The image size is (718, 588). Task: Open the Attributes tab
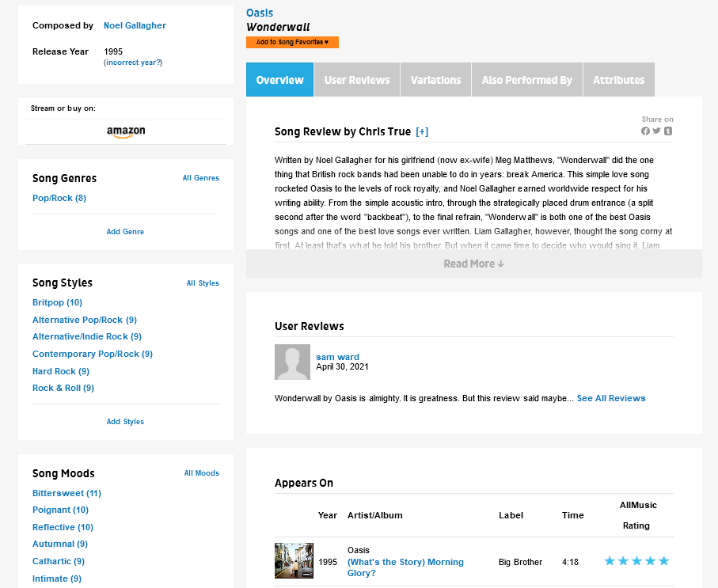click(618, 80)
